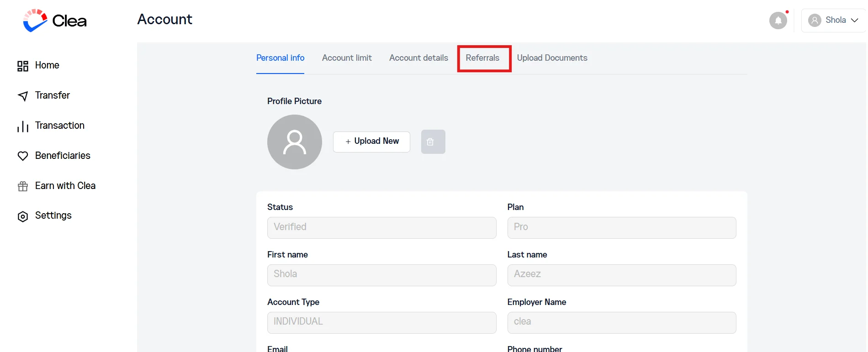Click the Email label
This screenshot has width=868, height=352.
[277, 349]
